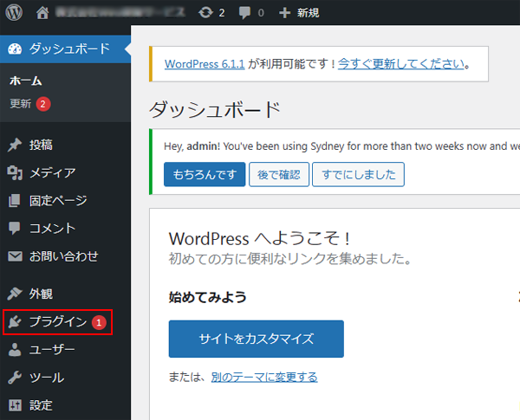This screenshot has height=420, width=520.
Task: Open the updates icon in admin bar
Action: [205, 13]
